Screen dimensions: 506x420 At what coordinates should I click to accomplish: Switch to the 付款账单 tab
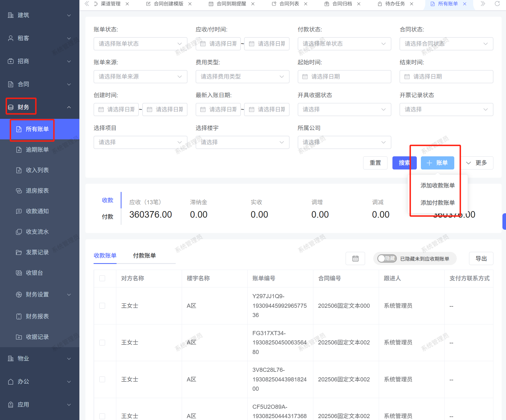(144, 255)
